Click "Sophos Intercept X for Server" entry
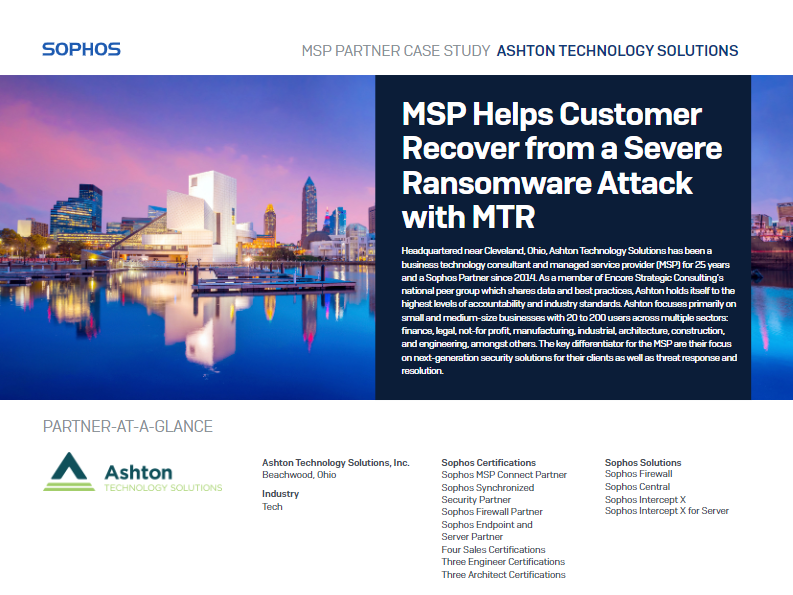The image size is (793, 595). coord(666,511)
